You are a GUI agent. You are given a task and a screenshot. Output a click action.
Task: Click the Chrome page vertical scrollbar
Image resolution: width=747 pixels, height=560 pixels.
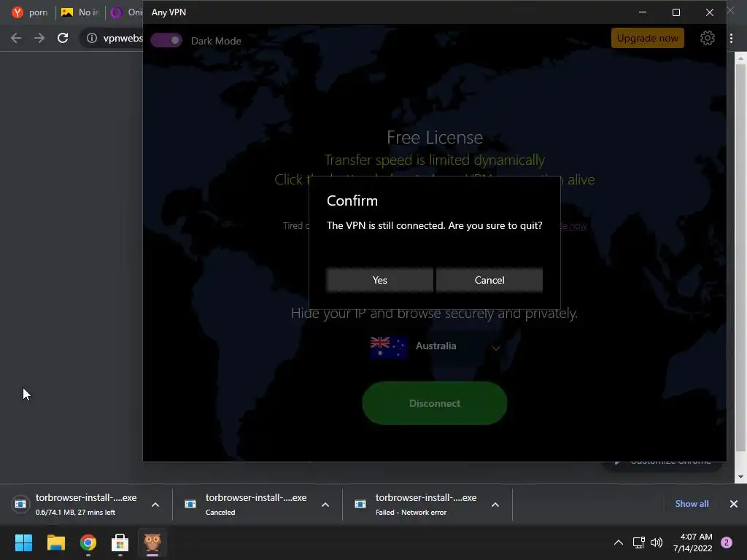[740, 257]
